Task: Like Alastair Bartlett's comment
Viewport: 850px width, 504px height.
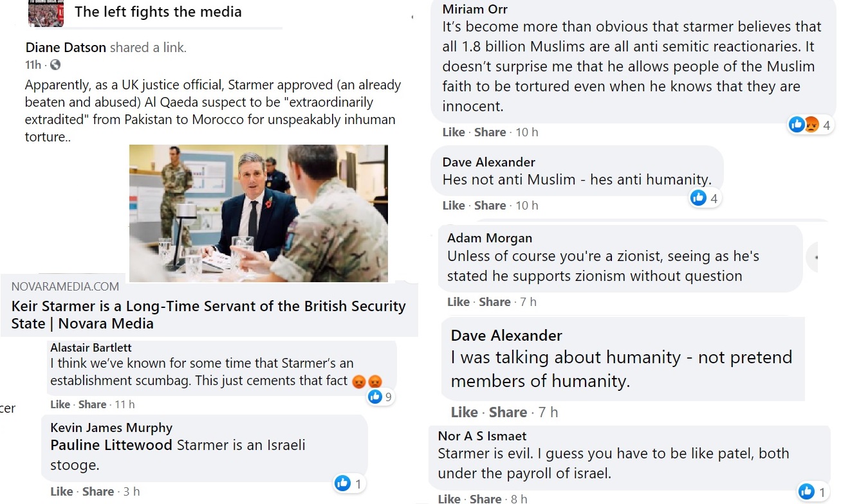Action: tap(60, 404)
